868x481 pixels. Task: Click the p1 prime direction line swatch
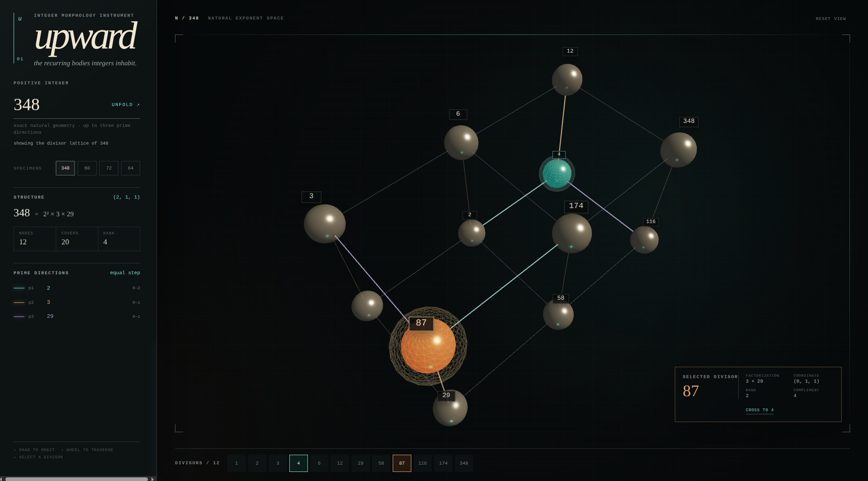(x=19, y=288)
